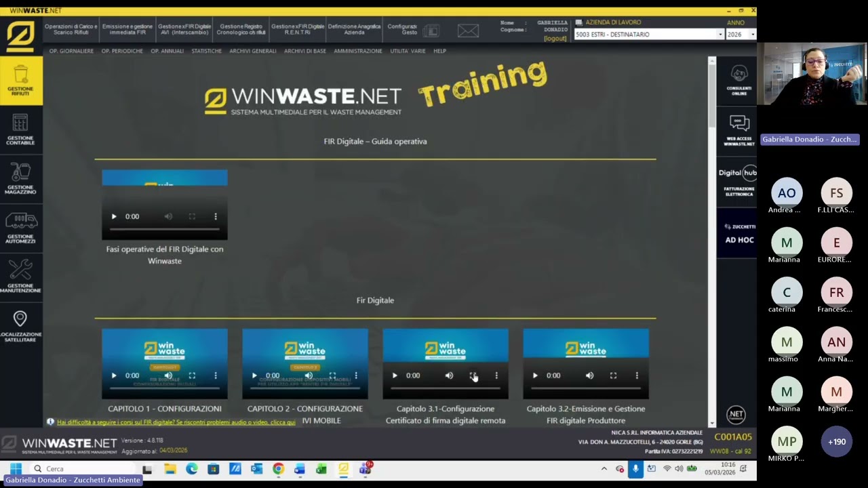Seek the Capitolo 3.2 video progress bar
This screenshot has height=488, width=868.
coord(586,388)
